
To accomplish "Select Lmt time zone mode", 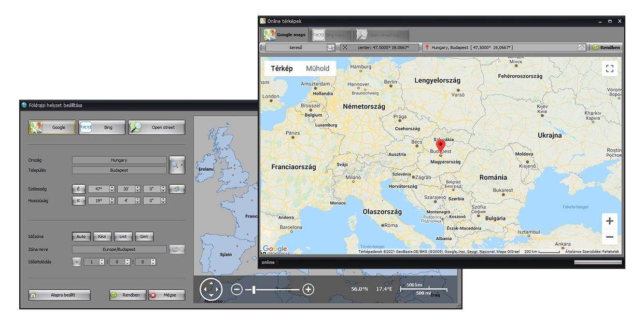I will (123, 236).
